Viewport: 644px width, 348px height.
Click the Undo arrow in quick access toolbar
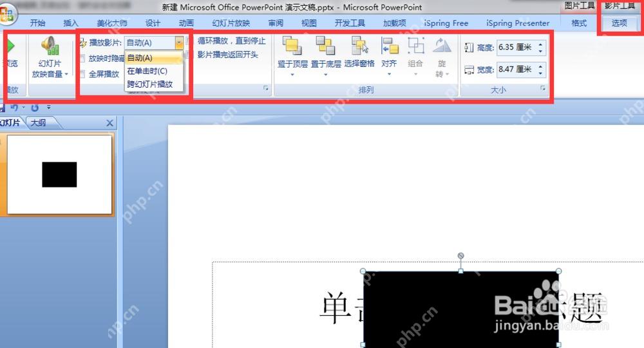[x=14, y=107]
